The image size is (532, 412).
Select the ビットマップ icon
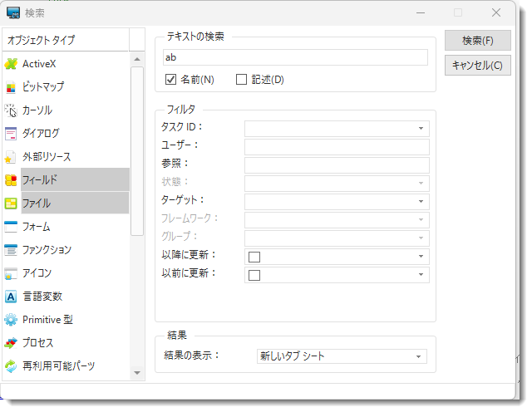pos(11,87)
